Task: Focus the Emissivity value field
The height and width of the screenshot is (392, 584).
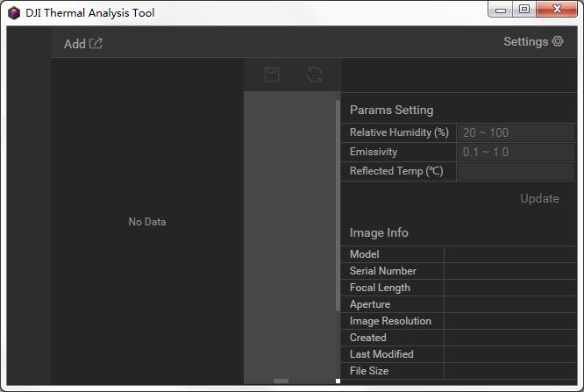Action: [516, 152]
